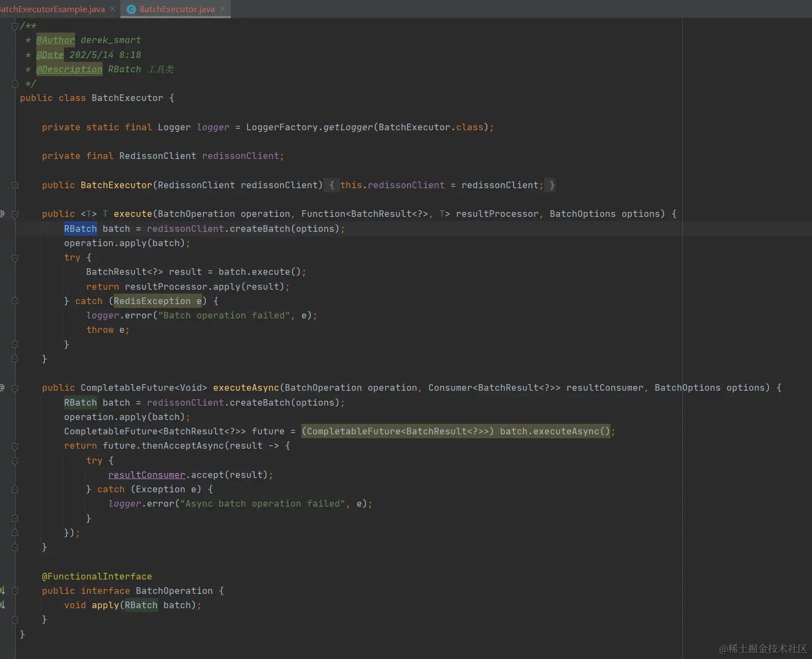Click the class icon on BatchExecutor.java tab
Viewport: 812px width, 659px height.
tap(131, 9)
